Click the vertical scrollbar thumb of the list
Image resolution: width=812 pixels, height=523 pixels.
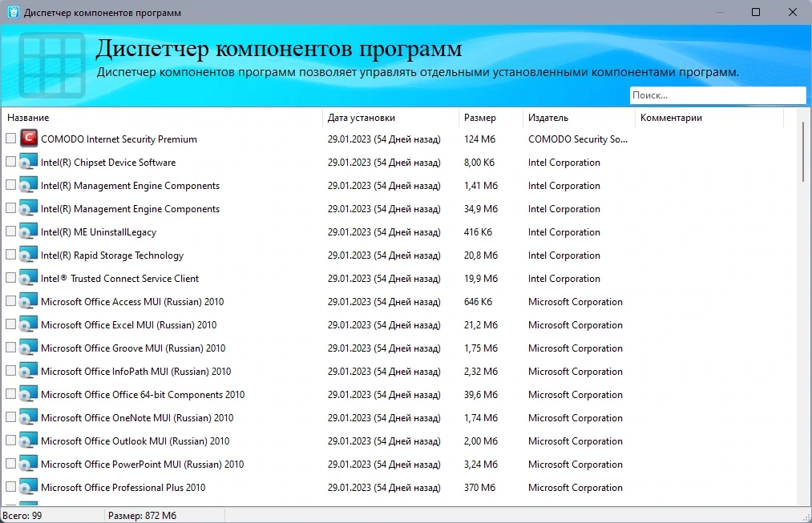[802, 151]
